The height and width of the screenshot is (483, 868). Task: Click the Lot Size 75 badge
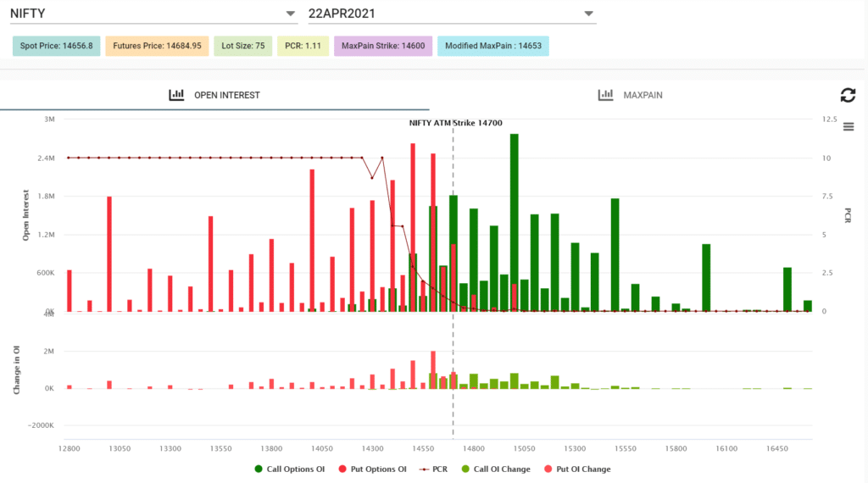[x=243, y=46]
